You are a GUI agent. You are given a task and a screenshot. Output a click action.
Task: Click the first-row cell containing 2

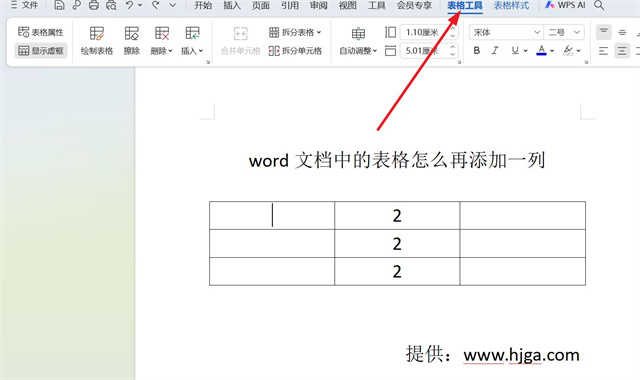pos(397,216)
